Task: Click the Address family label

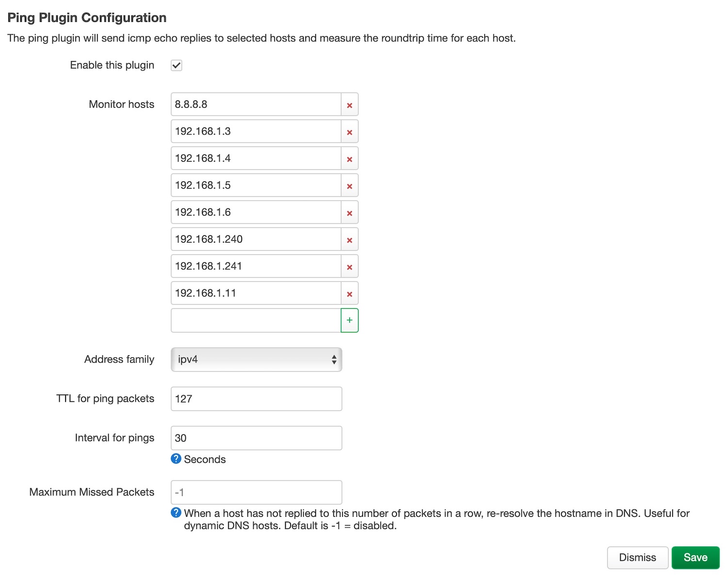Action: (x=119, y=360)
